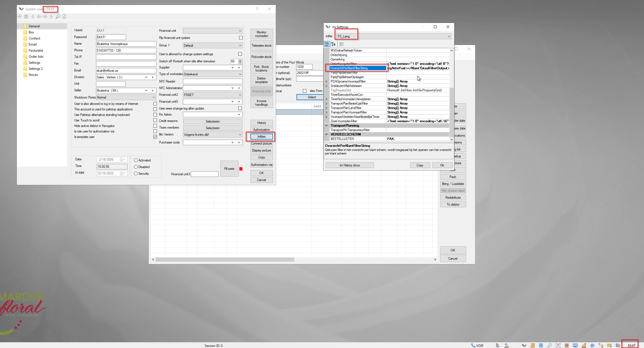Click the red square next to Fill pass
Viewport: 644px width, 348px height.
pos(241,169)
